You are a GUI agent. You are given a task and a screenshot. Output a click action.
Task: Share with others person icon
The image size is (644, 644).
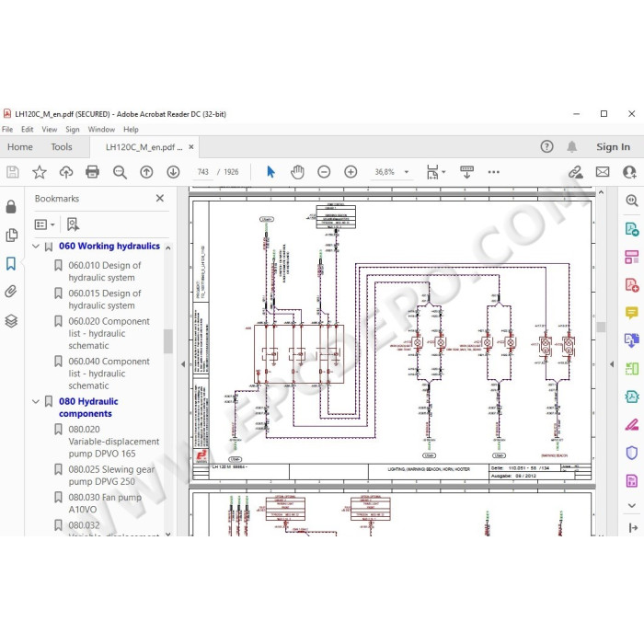click(x=629, y=172)
